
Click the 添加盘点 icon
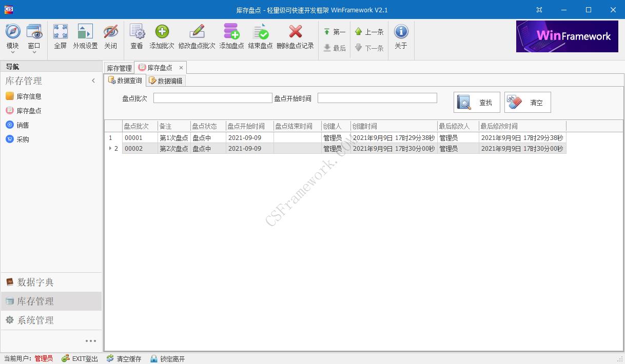coord(231,36)
